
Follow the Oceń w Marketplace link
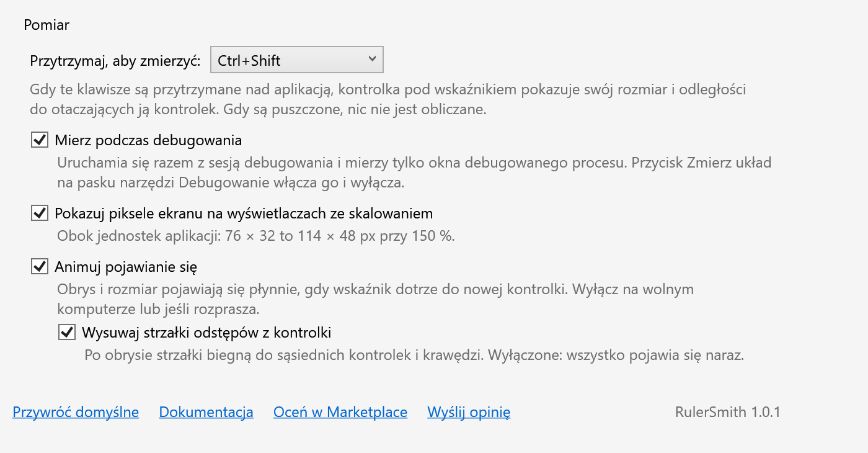(340, 412)
